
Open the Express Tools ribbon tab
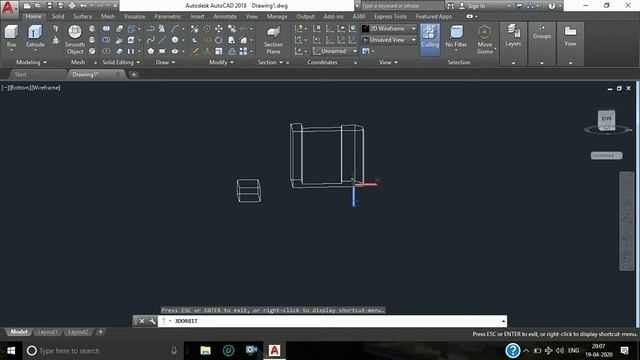390,16
